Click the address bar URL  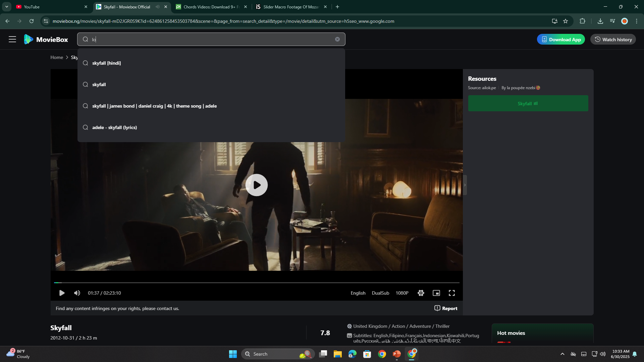[223, 21]
